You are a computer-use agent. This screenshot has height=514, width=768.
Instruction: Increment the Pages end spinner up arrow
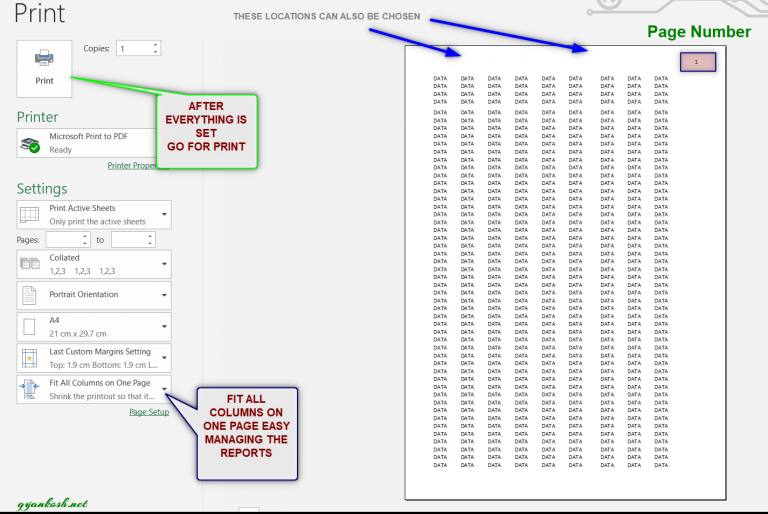[150, 236]
